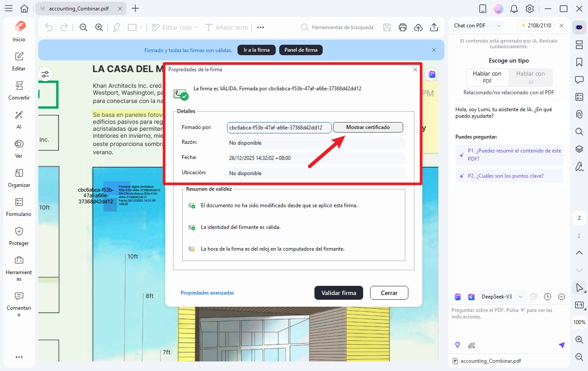Image resolution: width=588 pixels, height=371 pixels.
Task: Open Propiedades avanzadas link
Action: pyautogui.click(x=207, y=292)
